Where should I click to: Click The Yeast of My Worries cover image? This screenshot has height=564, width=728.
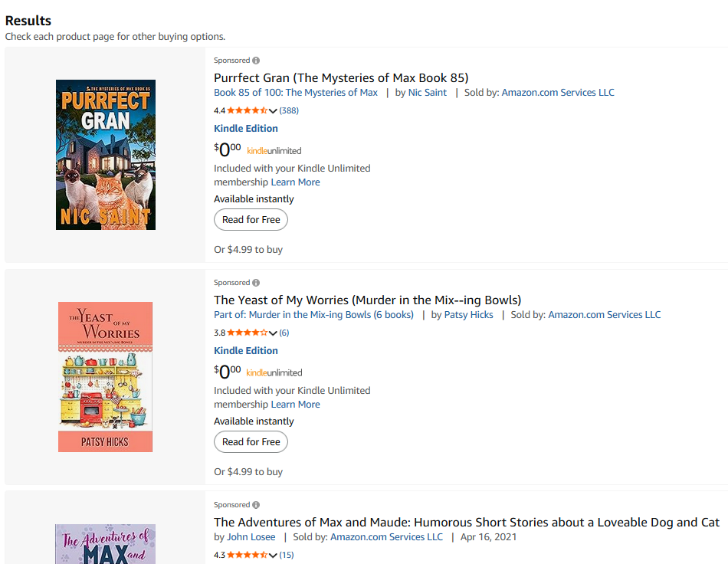(106, 377)
